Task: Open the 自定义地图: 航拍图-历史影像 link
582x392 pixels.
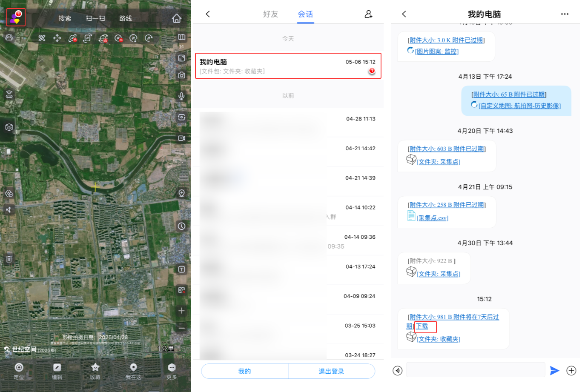Action: [x=519, y=106]
